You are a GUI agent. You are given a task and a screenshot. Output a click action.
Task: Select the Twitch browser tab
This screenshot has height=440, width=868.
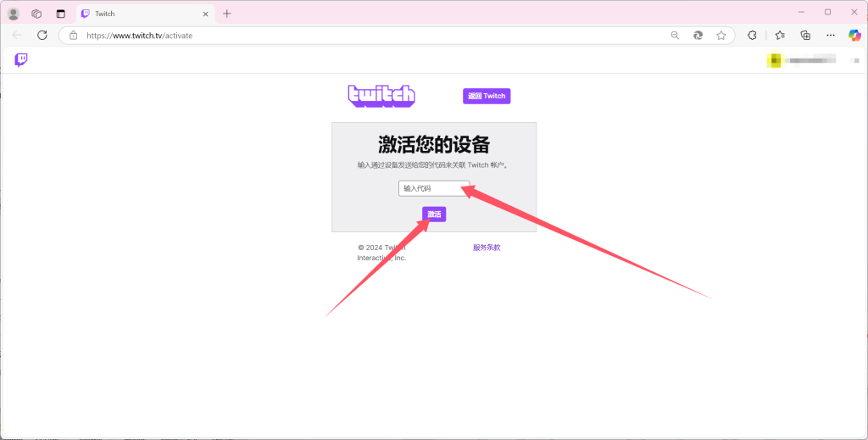[x=136, y=14]
